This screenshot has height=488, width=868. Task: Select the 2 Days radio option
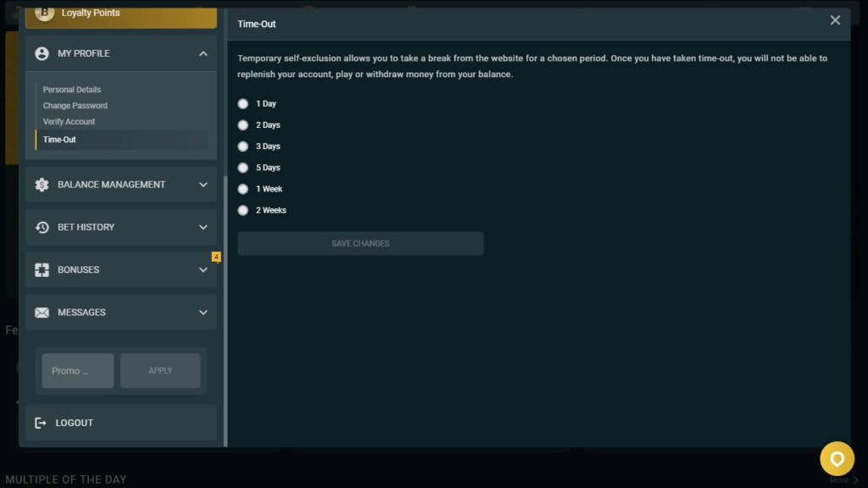[243, 125]
